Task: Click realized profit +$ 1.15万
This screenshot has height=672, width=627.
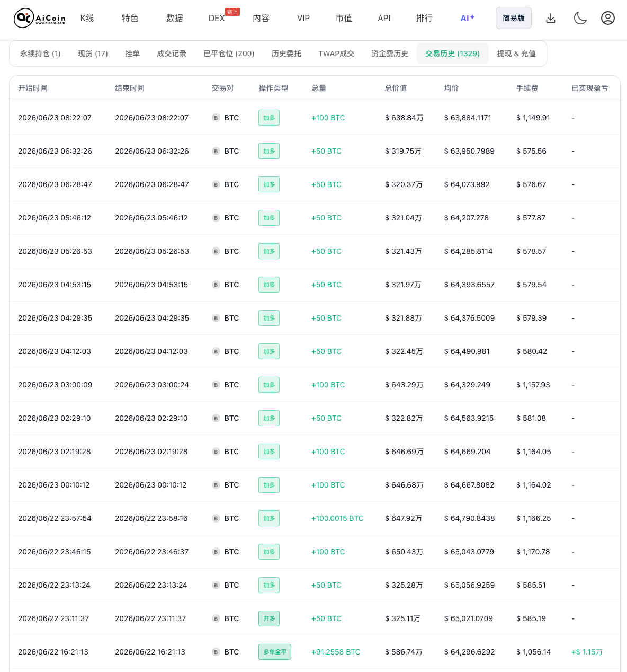Action: click(587, 652)
